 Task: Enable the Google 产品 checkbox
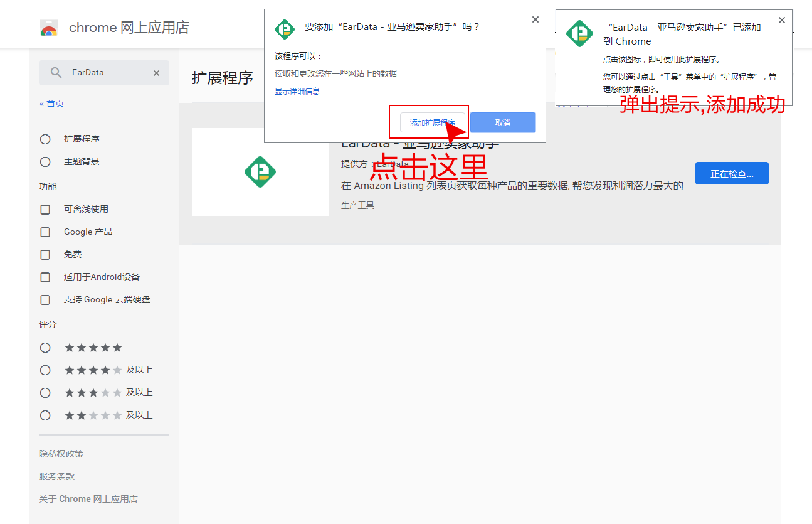(45, 232)
